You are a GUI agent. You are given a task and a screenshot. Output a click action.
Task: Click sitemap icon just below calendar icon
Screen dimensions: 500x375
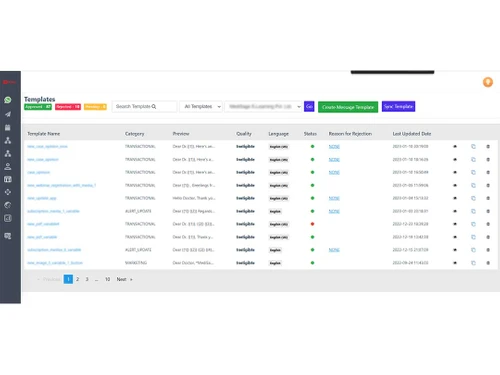tap(8, 140)
